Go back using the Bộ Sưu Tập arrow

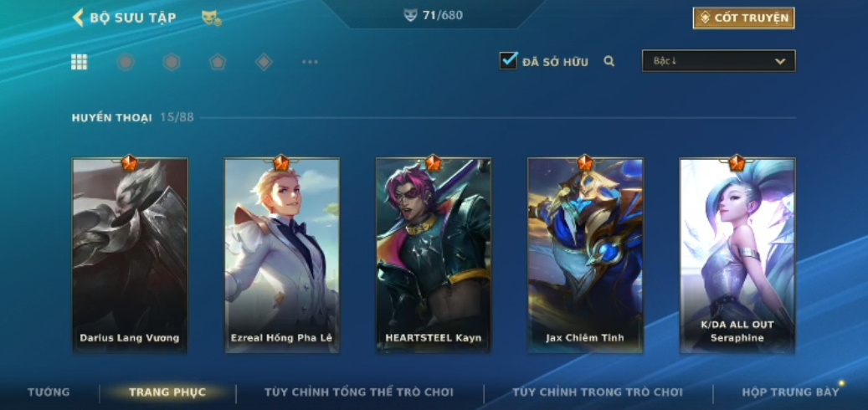(78, 17)
